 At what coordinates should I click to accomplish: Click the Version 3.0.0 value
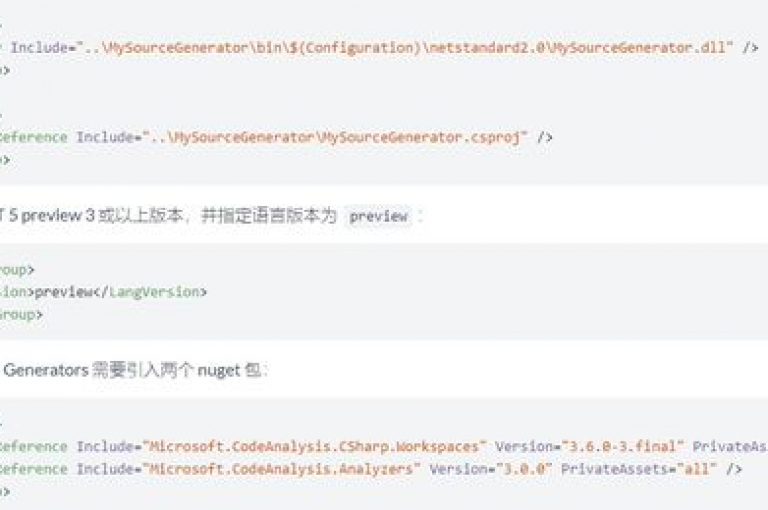point(524,469)
